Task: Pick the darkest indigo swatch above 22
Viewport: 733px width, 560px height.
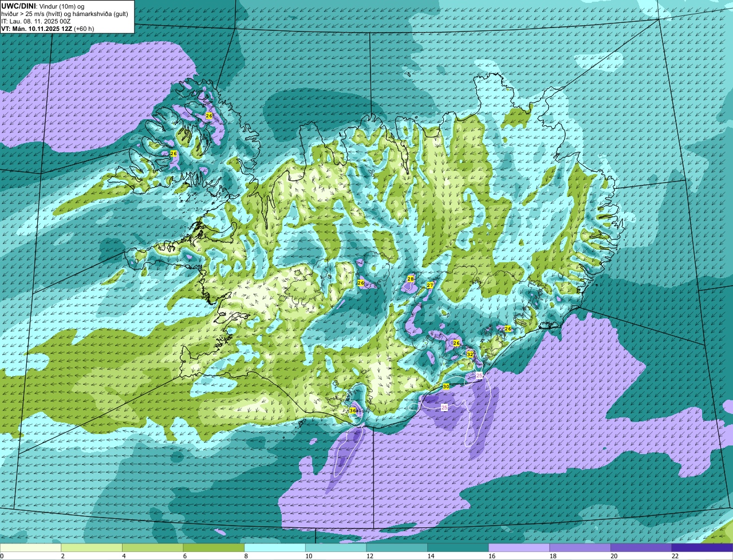Action: point(702,548)
